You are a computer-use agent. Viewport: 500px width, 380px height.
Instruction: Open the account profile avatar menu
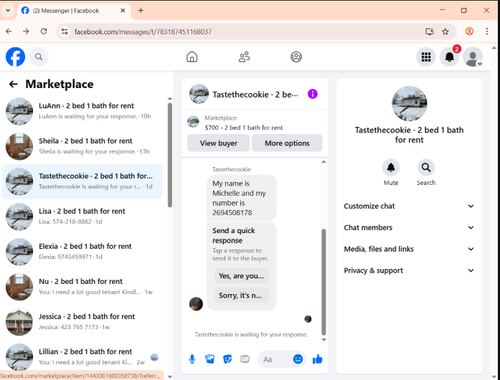(473, 57)
